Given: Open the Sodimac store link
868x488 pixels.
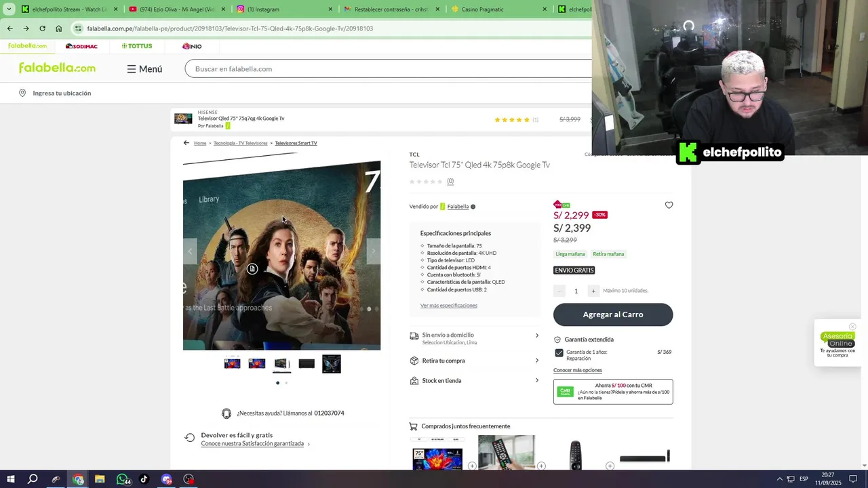Looking at the screenshot, I should 81,46.
